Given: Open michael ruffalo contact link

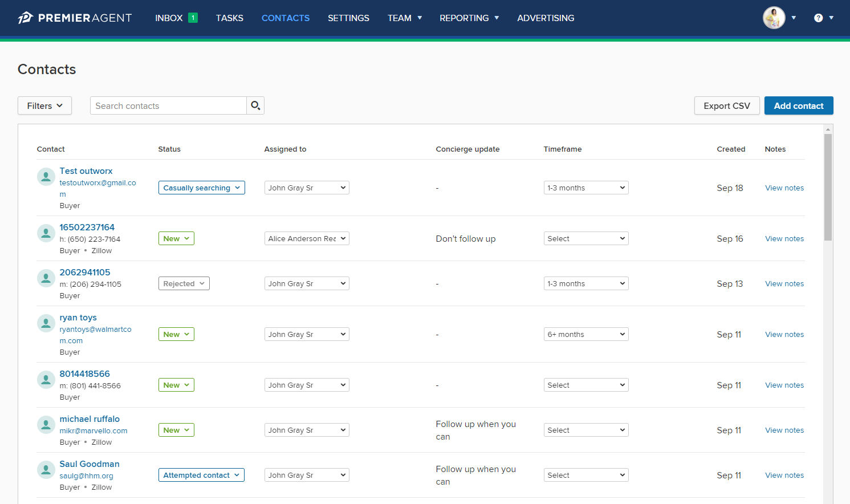Looking at the screenshot, I should [x=90, y=419].
